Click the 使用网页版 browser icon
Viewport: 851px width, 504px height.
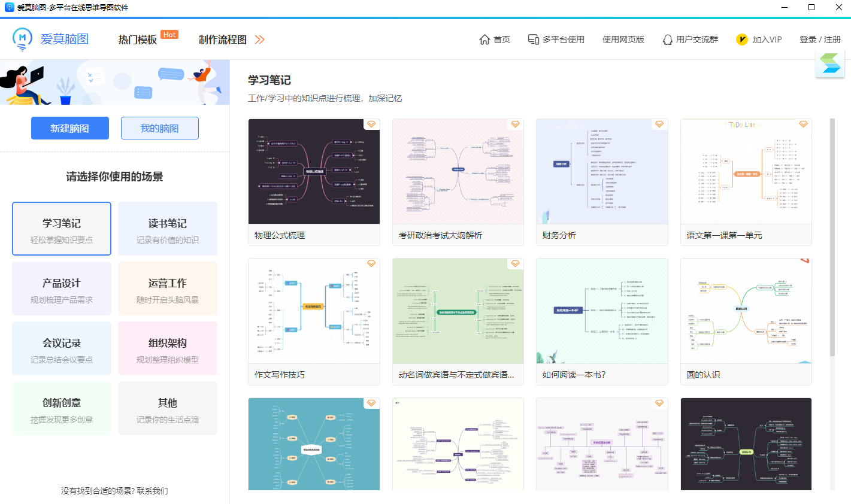click(623, 39)
